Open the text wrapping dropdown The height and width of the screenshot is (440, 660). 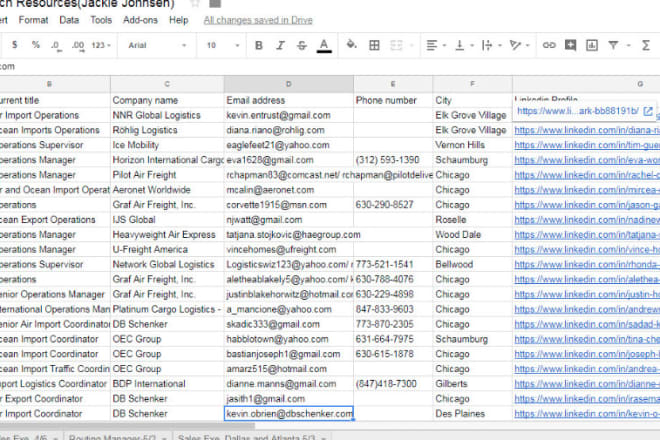492,45
